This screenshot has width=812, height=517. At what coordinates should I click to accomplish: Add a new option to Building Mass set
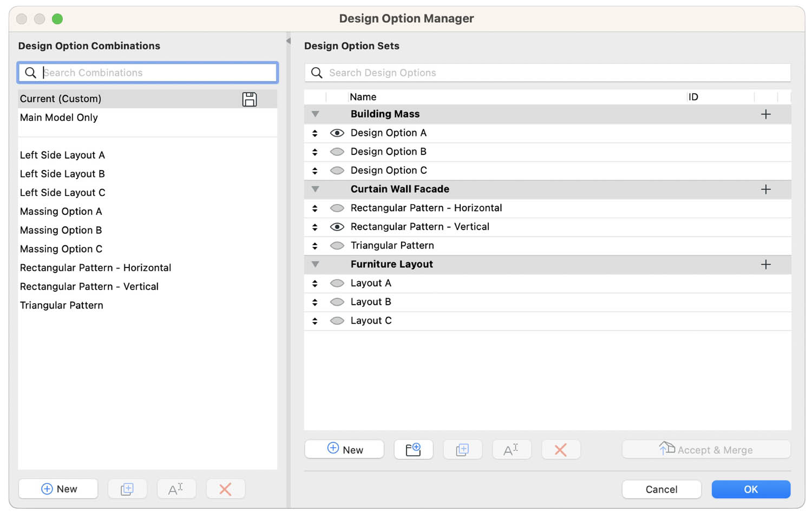point(766,114)
